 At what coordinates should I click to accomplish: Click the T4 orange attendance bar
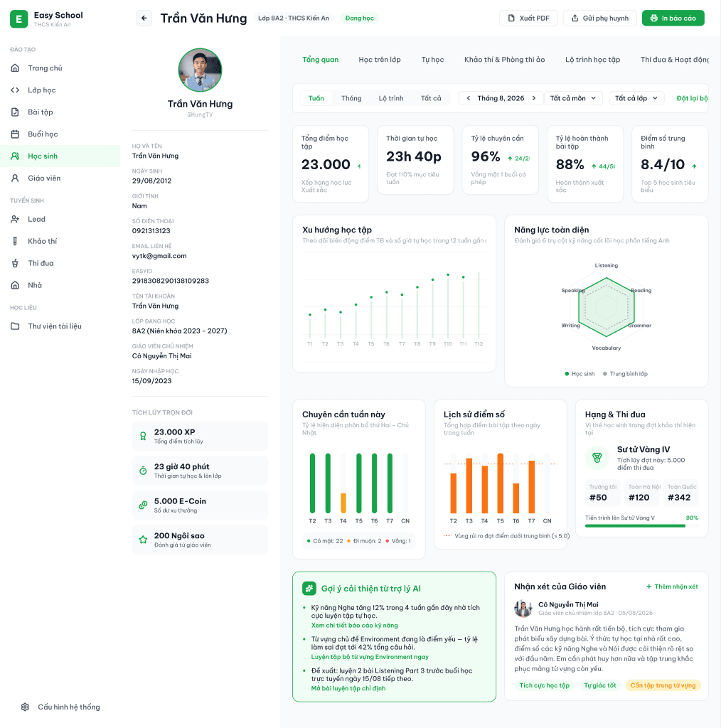[343, 503]
